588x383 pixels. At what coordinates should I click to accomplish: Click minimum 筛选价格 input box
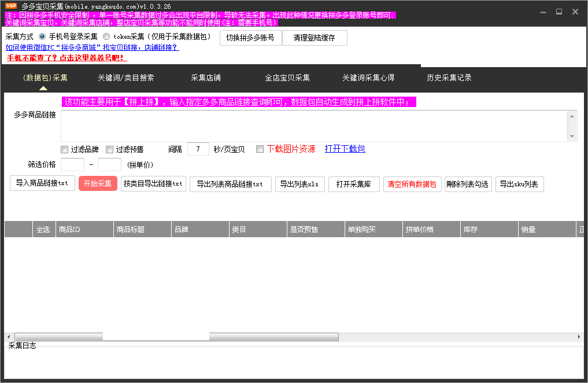point(72,164)
